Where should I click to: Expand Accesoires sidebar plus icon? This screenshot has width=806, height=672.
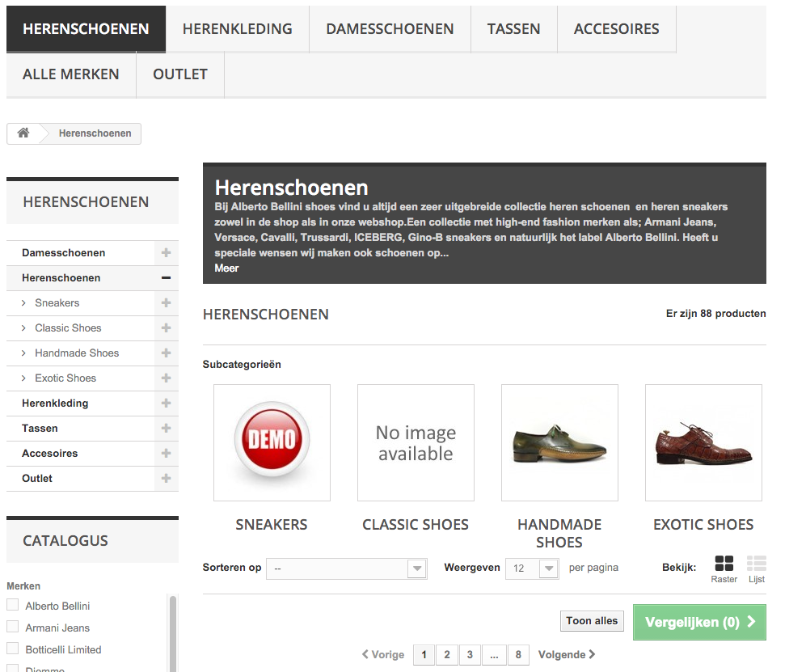[x=166, y=453]
